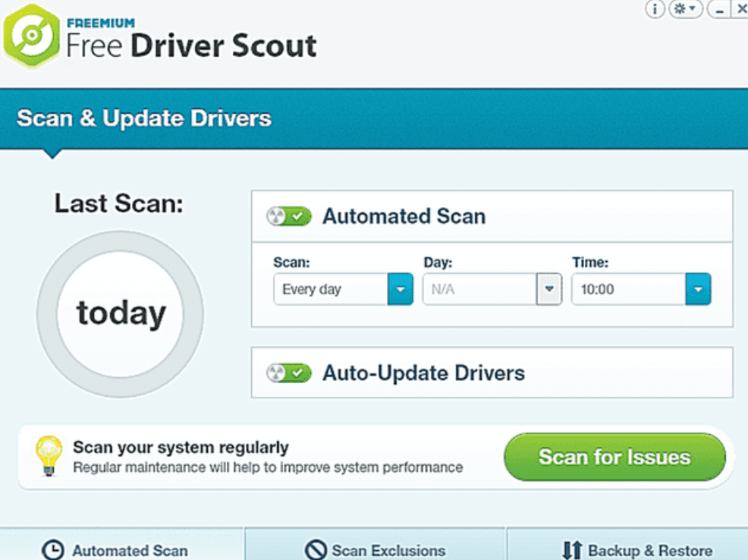Click the clock icon on Automated Scan tab
748x560 pixels.
point(52,550)
